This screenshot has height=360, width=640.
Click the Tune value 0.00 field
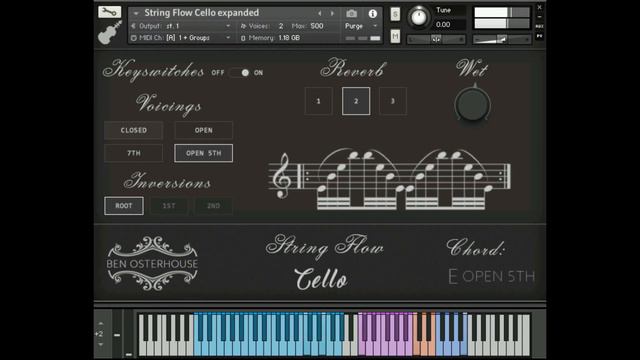[x=443, y=24]
